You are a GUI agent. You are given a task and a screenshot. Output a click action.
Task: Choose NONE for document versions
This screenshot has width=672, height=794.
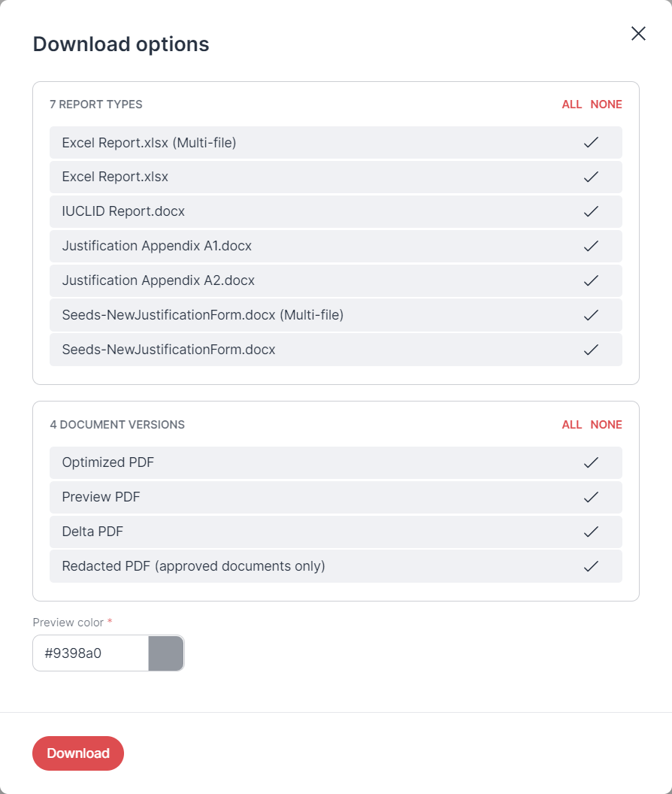606,424
